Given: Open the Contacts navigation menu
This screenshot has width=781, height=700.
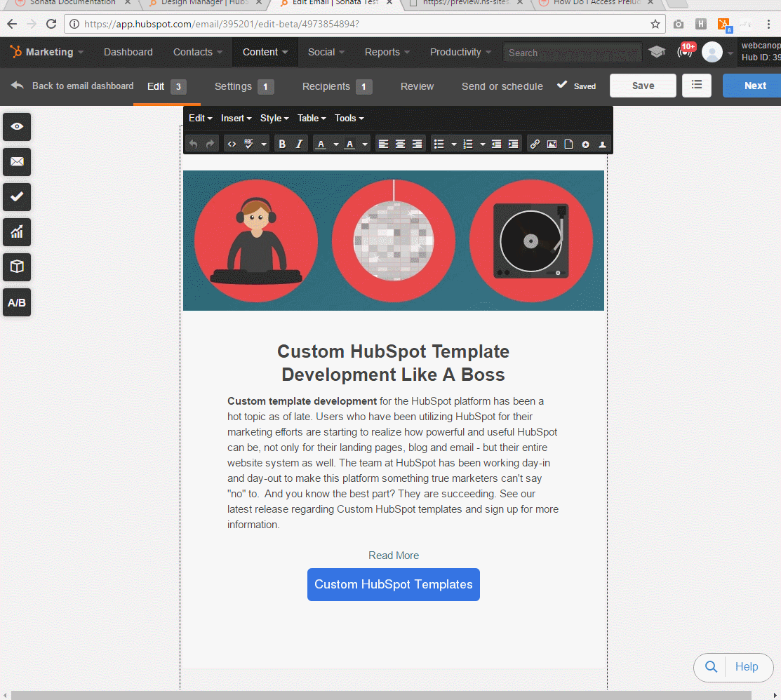Looking at the screenshot, I should [x=198, y=53].
